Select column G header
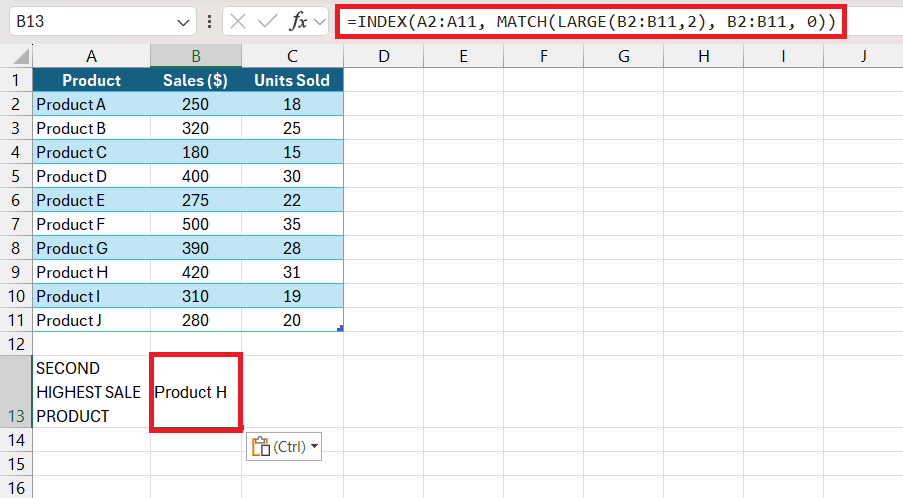 624,56
